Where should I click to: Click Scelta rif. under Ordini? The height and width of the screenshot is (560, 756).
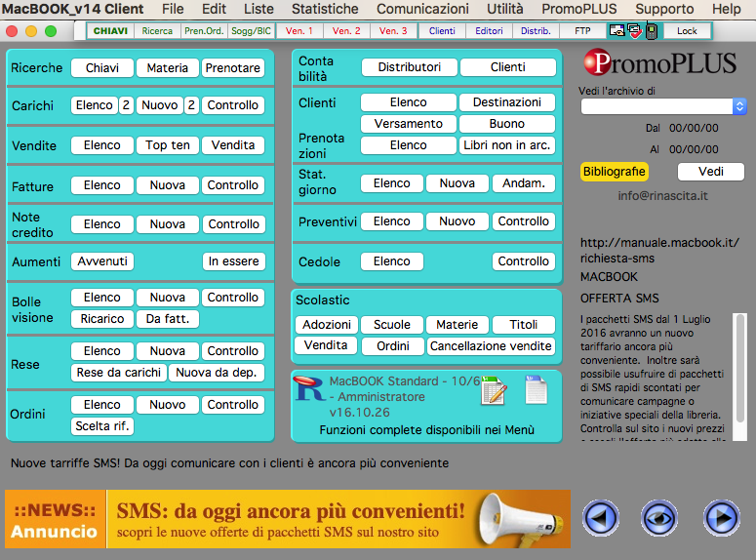click(x=102, y=426)
